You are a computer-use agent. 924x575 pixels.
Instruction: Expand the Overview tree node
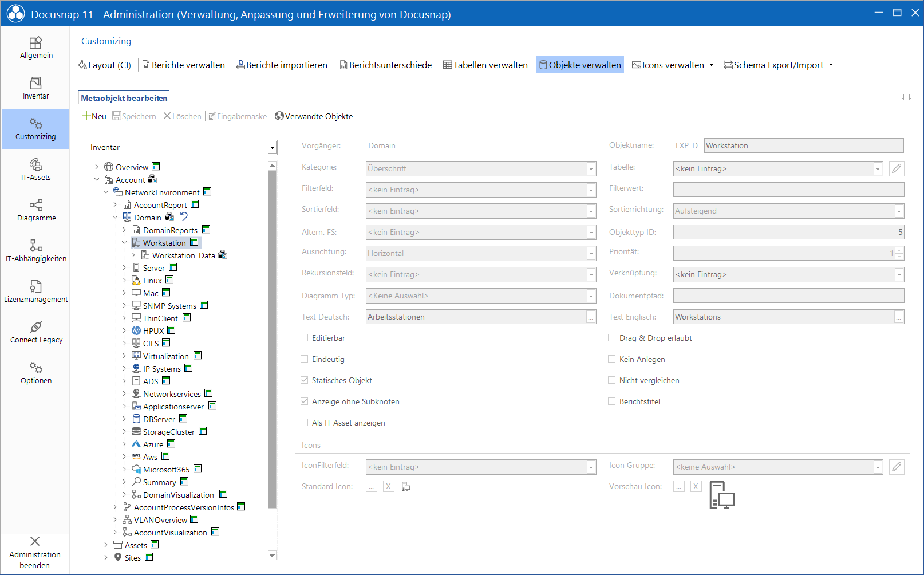pos(97,167)
